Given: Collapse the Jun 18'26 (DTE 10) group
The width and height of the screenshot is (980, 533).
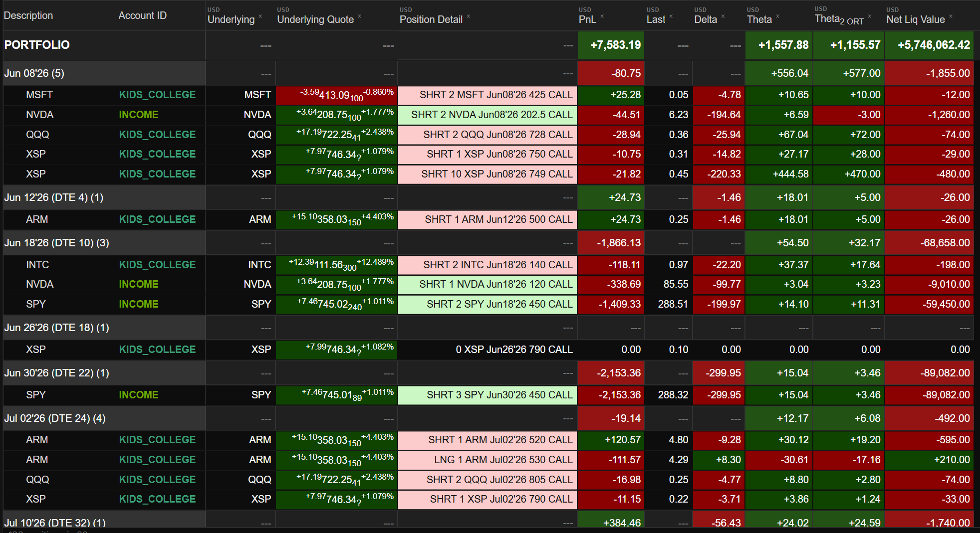Looking at the screenshot, I should [x=56, y=243].
